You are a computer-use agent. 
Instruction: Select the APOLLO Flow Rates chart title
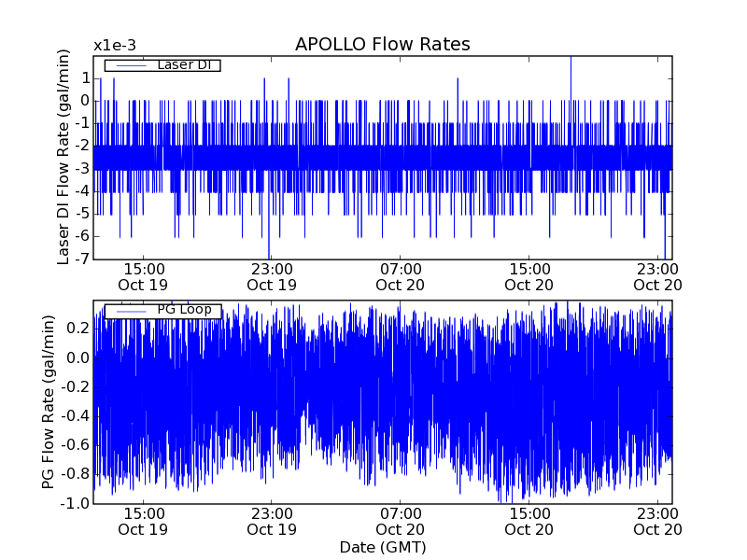coord(382,45)
